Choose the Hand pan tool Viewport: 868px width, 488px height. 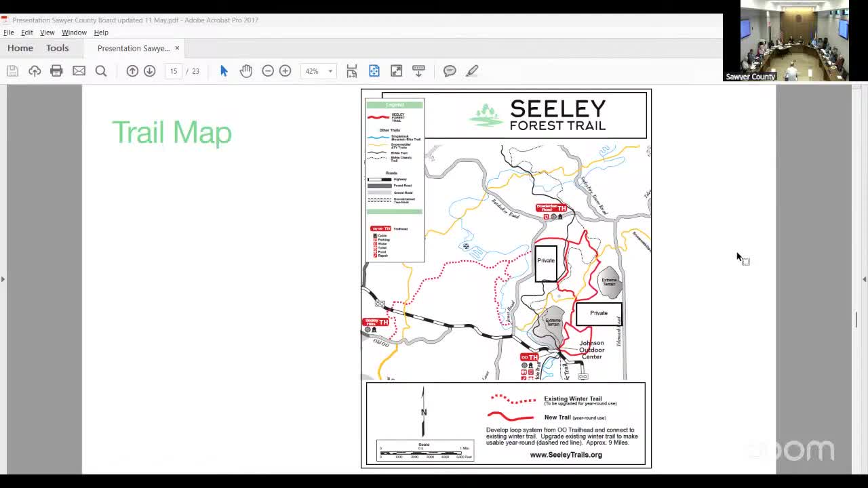[x=245, y=71]
